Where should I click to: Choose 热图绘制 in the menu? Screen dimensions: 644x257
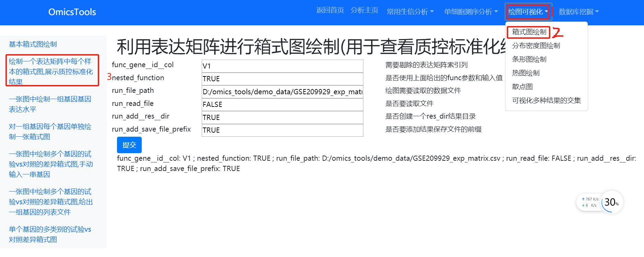click(x=526, y=73)
